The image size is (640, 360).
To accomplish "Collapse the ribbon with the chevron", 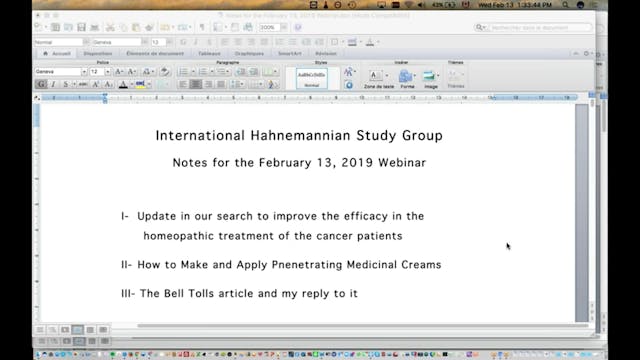I will click(x=576, y=53).
